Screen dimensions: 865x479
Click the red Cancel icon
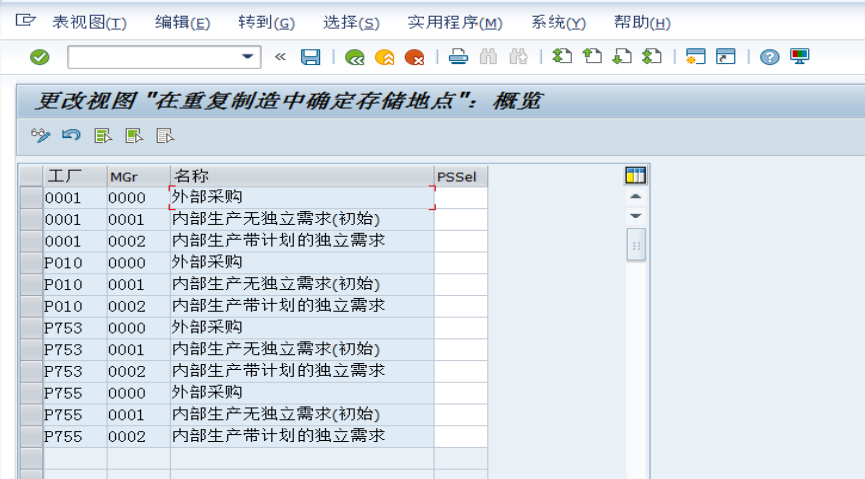pos(414,57)
